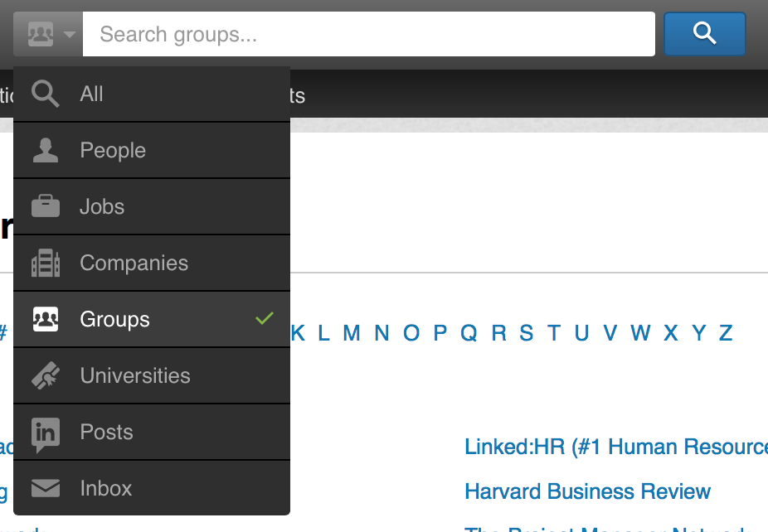Filter groups by letter Z
This screenshot has width=768, height=532.
(x=726, y=333)
